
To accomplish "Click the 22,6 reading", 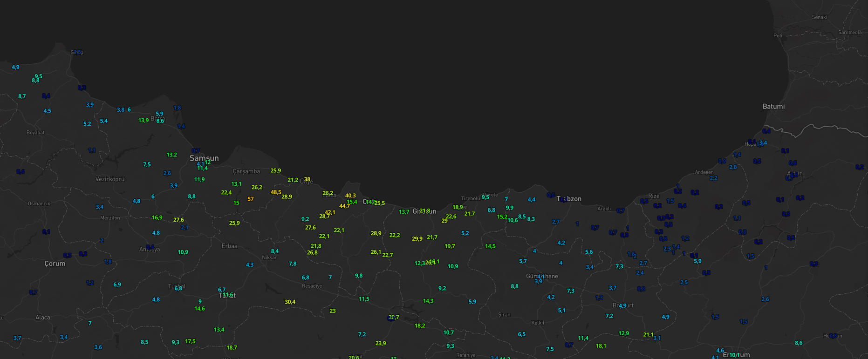I will [x=451, y=217].
